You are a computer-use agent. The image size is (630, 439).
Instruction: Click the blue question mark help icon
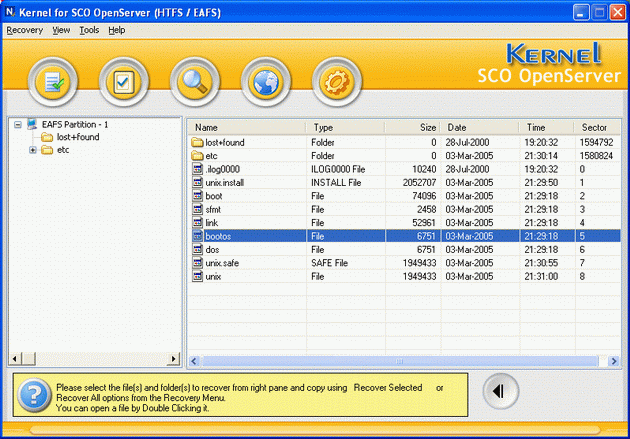tap(34, 396)
